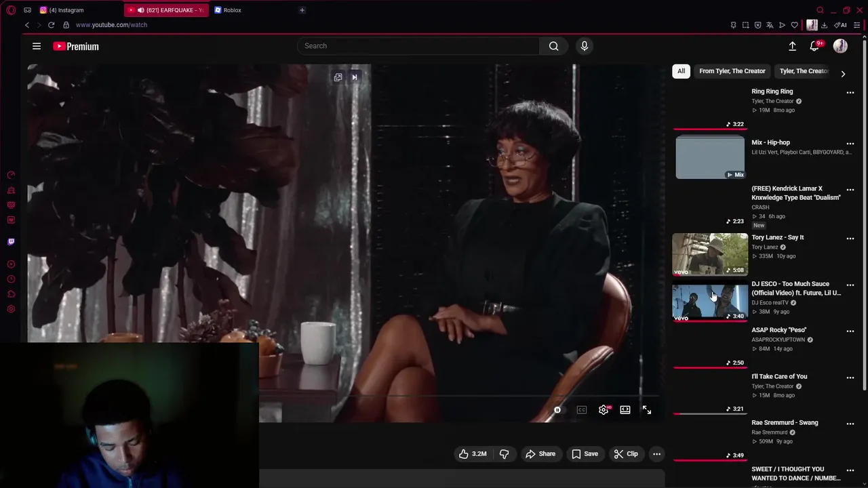Open options for DJ ESCO Too Much Sauce
This screenshot has width=868, height=488.
[x=850, y=285]
